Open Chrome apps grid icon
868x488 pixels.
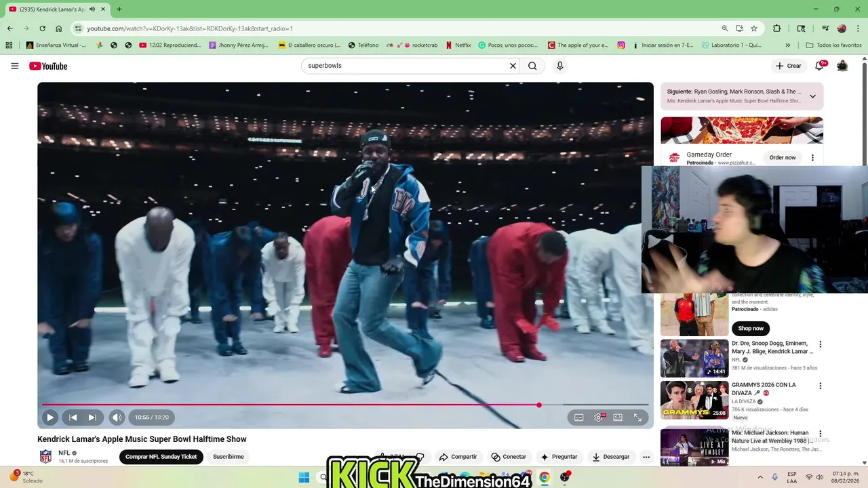pos(9,45)
